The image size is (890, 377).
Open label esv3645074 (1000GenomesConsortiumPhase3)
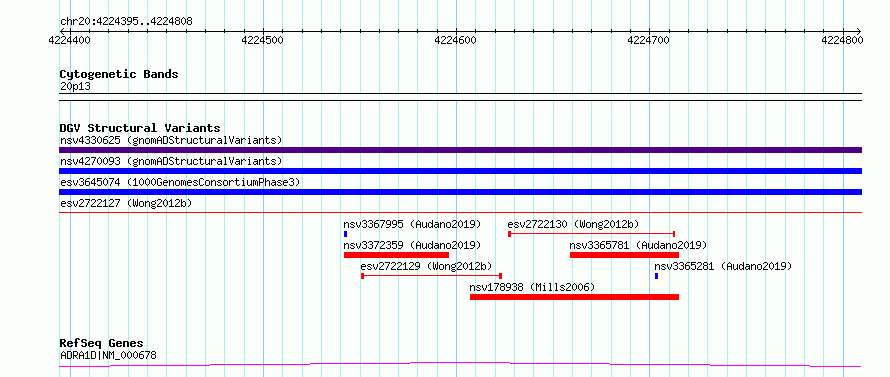(180, 182)
